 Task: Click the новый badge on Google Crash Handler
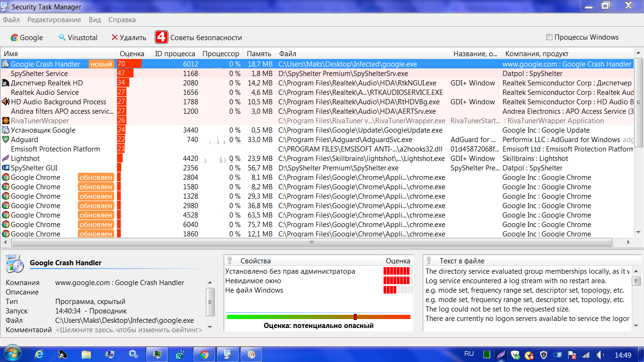(101, 64)
